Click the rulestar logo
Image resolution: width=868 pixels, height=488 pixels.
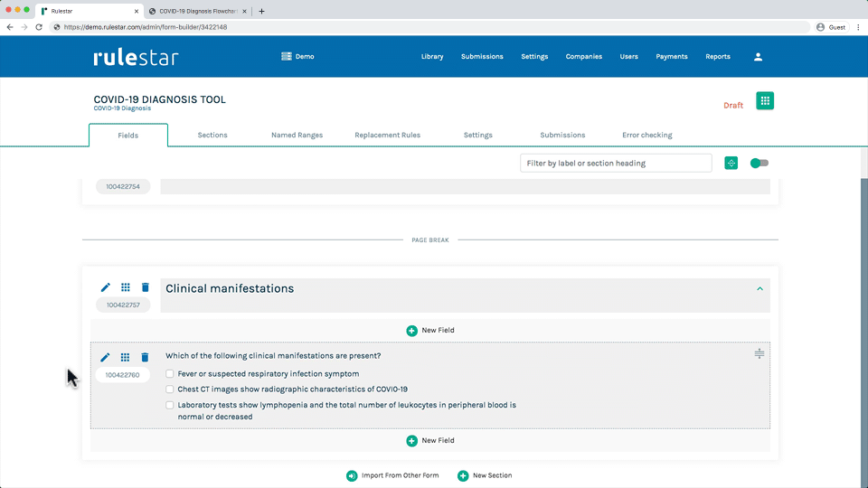tap(136, 57)
